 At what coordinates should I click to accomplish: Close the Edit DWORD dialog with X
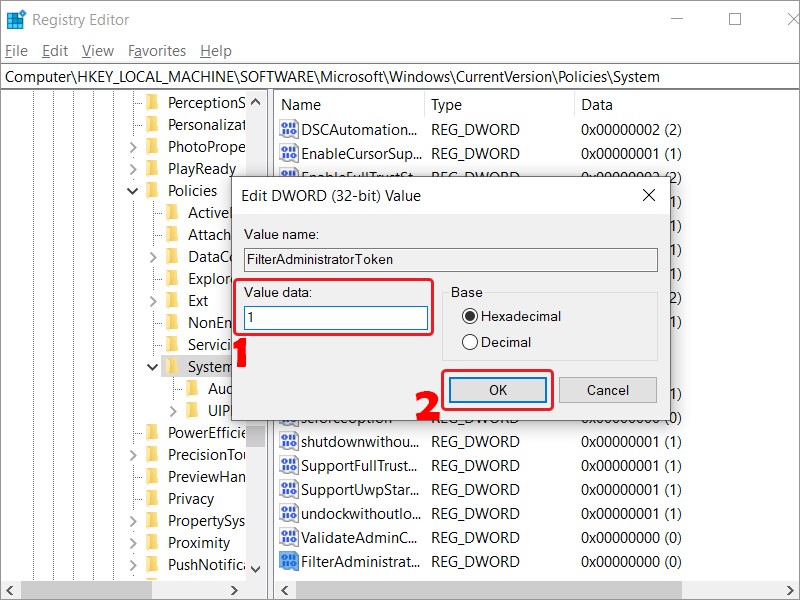click(649, 196)
